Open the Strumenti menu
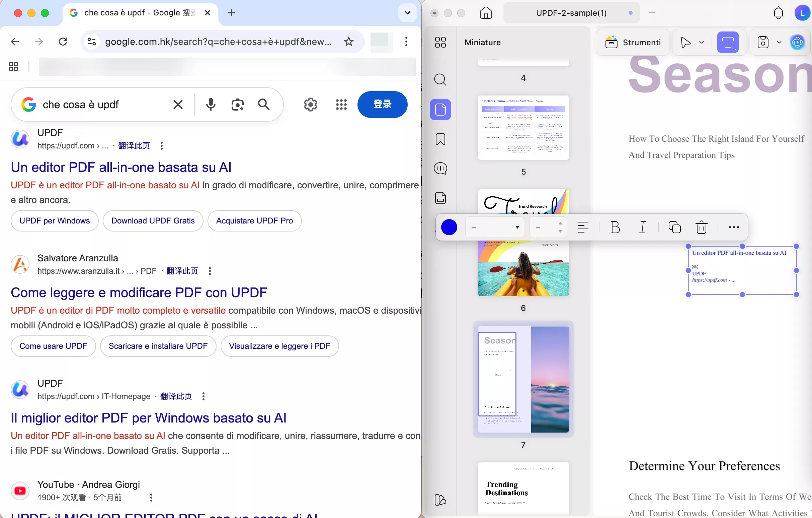This screenshot has height=518, width=812. point(633,43)
